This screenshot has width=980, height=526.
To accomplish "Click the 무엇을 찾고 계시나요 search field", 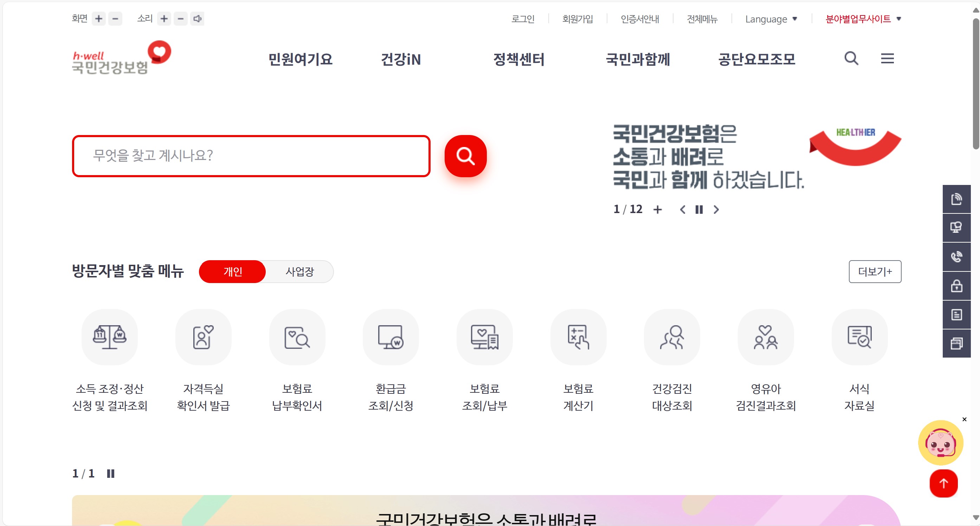I will pyautogui.click(x=251, y=156).
